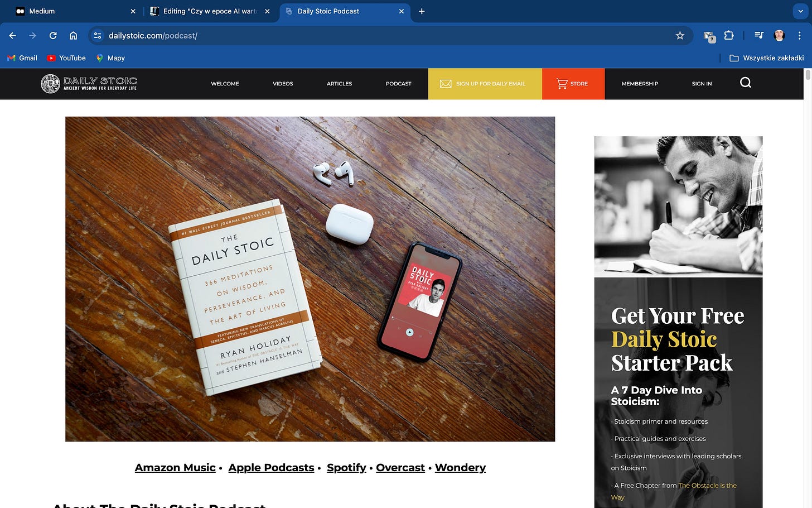This screenshot has height=508, width=812.
Task: Open the Amazon Music link
Action: pos(175,468)
